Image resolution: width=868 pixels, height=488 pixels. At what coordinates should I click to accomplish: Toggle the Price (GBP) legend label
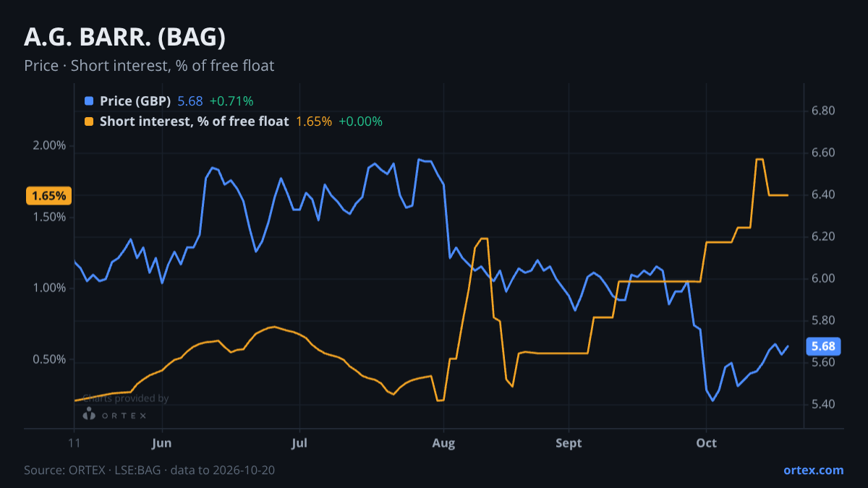tap(135, 101)
